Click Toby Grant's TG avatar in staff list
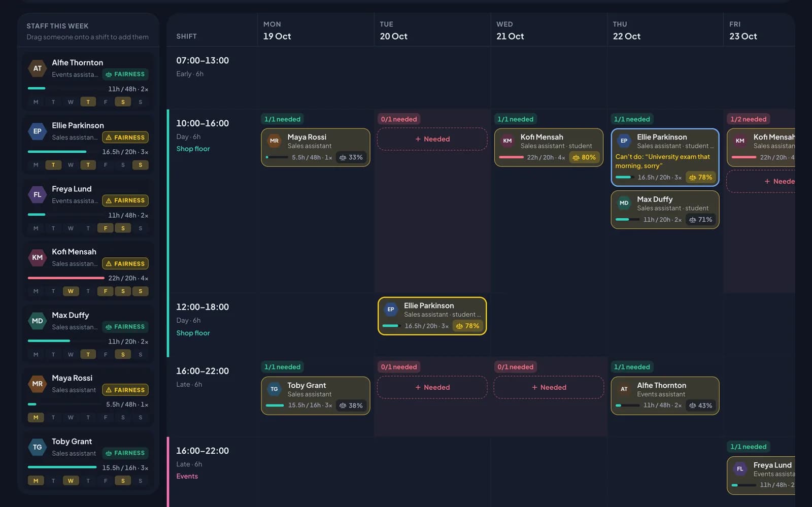Viewport: 812px width, 507px height. point(38,448)
